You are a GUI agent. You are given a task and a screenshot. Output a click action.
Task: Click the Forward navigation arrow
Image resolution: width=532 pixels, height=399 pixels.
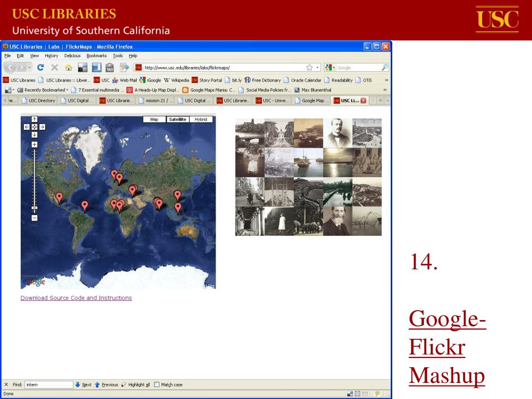[x=22, y=68]
